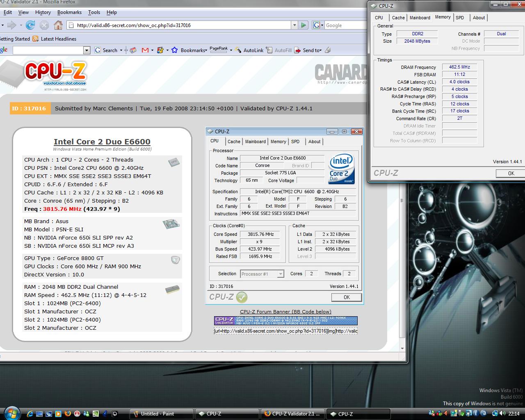Click the Firefox page vertical scrollbar

402,205
